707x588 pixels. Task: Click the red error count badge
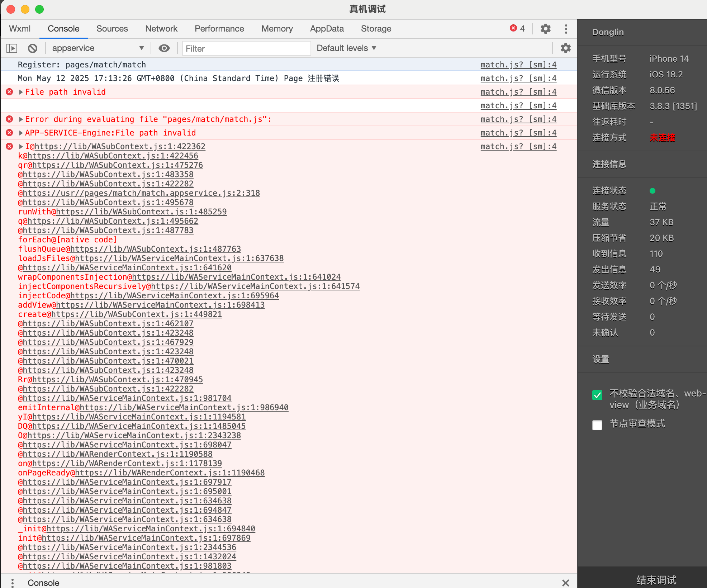click(x=517, y=29)
